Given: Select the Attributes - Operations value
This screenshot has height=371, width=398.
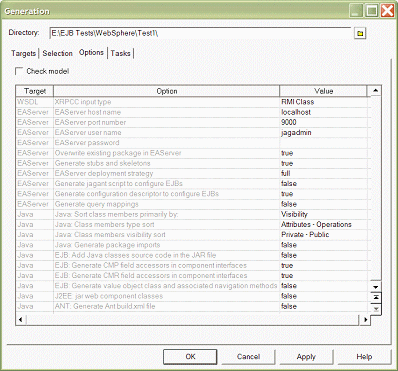Looking at the screenshot, I should [323, 225].
